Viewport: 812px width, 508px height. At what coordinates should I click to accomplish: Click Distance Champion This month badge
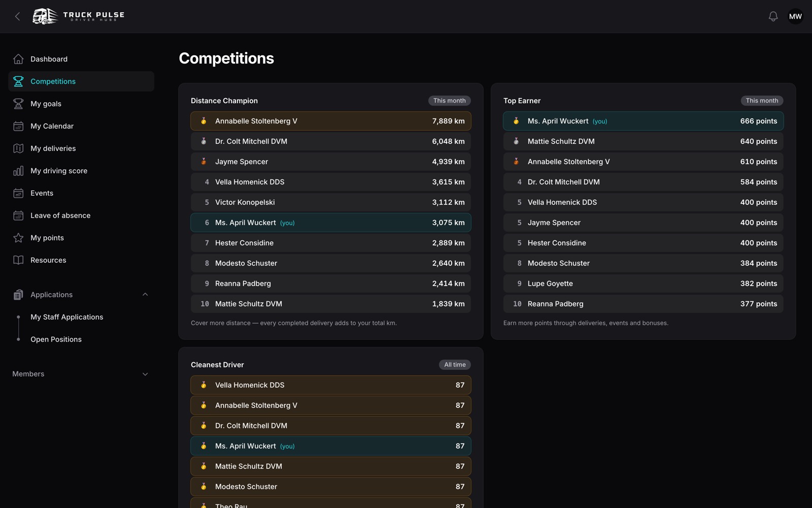point(449,101)
